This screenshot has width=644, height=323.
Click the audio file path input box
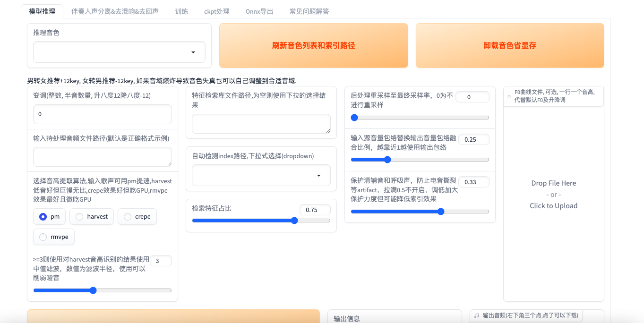click(102, 156)
